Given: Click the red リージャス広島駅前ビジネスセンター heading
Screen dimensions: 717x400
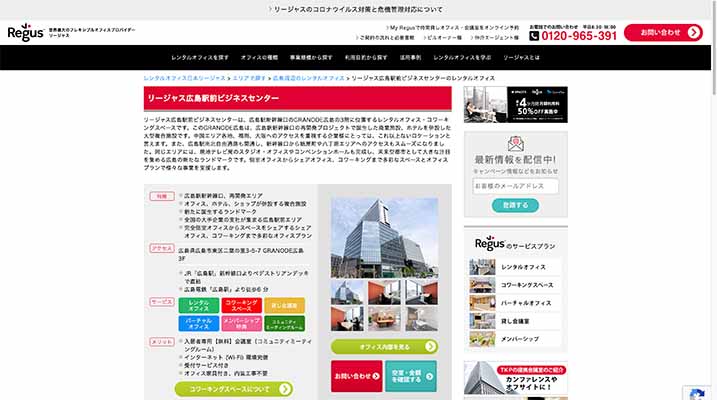Looking at the screenshot, I should 298,98.
